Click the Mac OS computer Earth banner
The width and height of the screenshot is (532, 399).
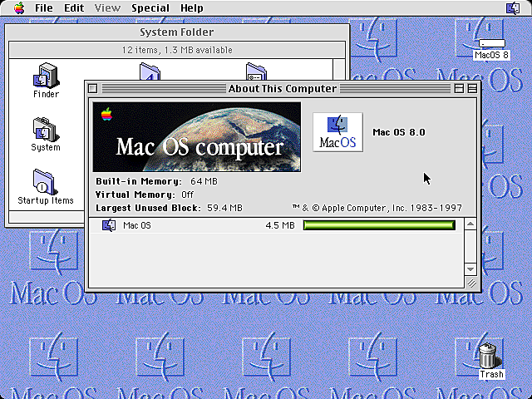click(197, 136)
